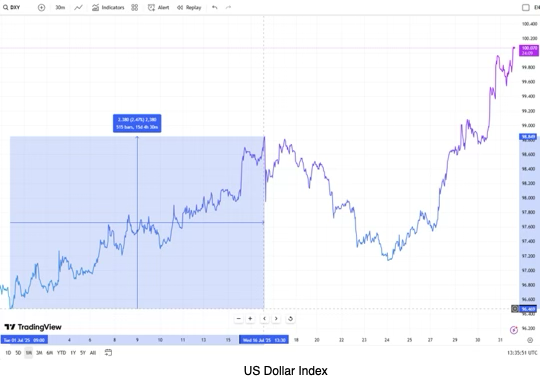Click the crosshair price label at the measurement bottom
The image size is (540, 386).
coord(528,309)
